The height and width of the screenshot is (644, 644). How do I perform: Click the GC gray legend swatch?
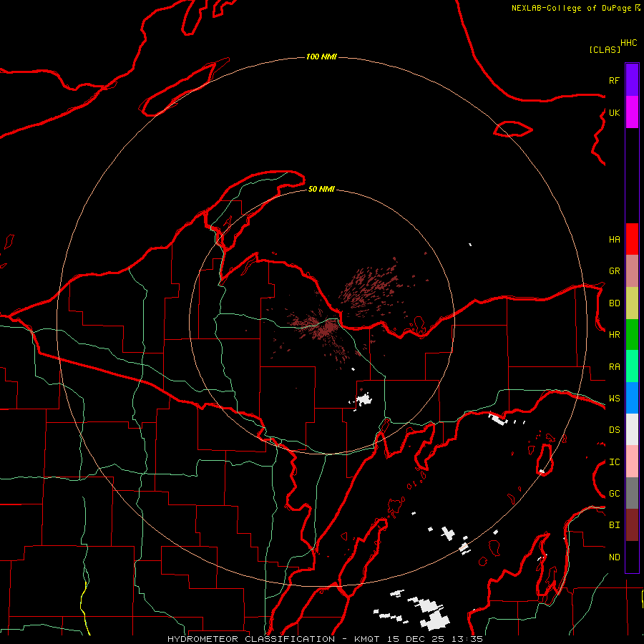632,493
